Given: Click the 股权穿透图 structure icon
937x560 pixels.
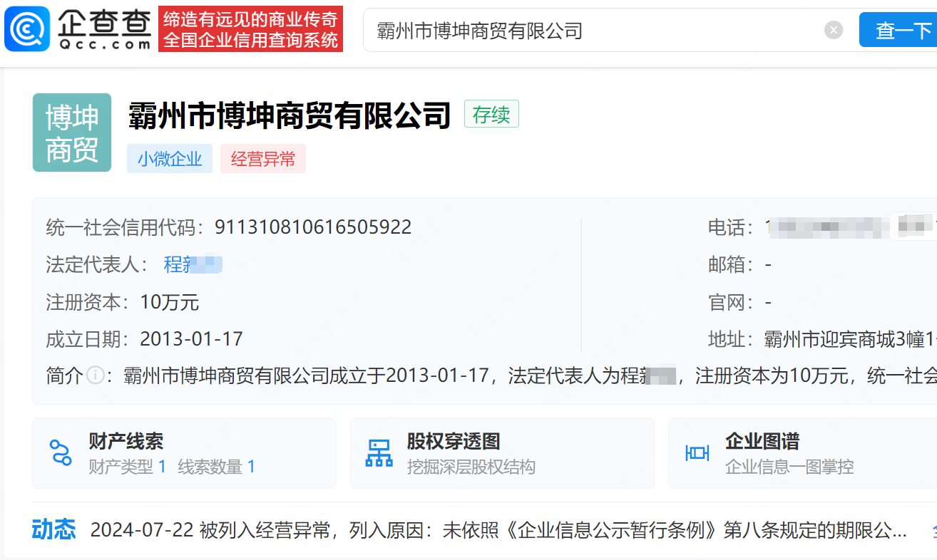Looking at the screenshot, I should click(379, 453).
